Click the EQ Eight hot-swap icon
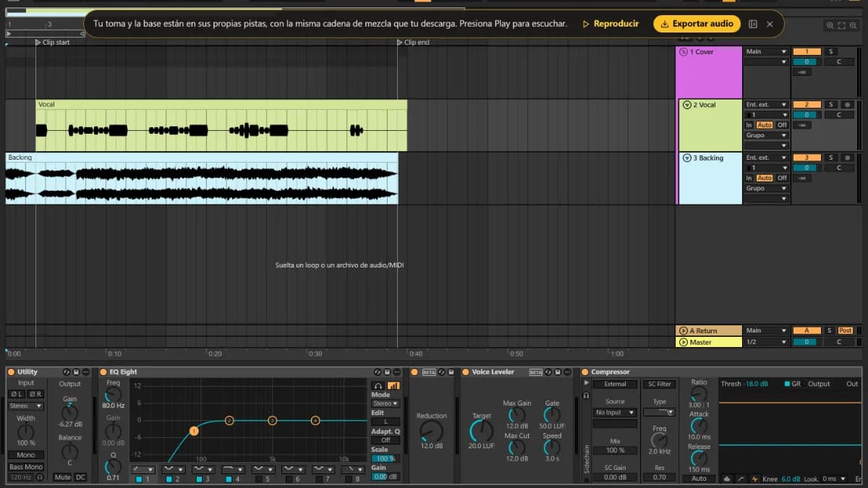868x488 pixels. 378,372
